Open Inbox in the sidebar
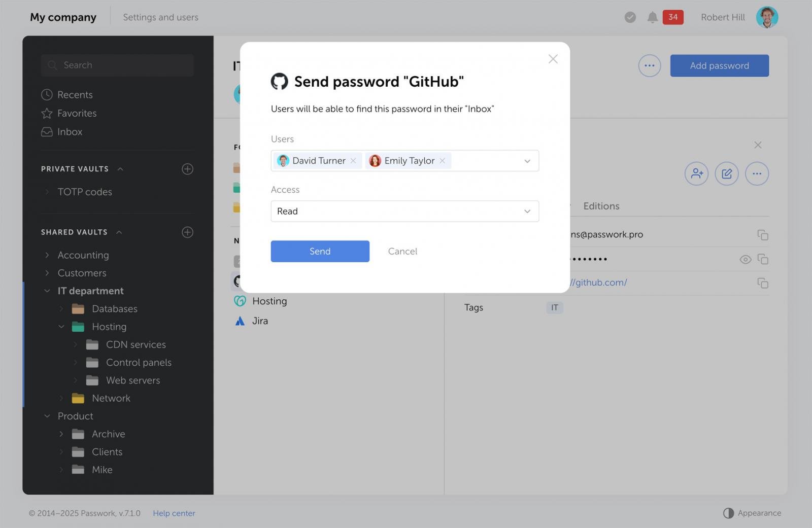 point(70,132)
